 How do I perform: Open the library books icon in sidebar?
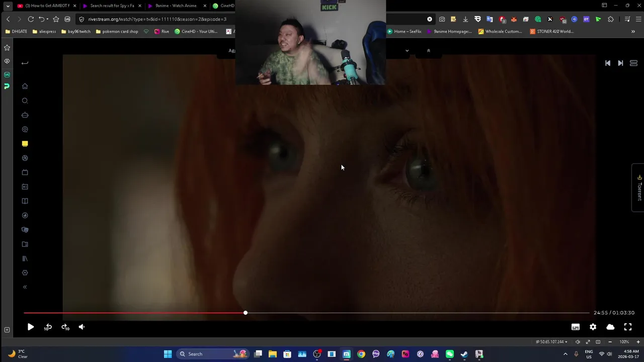(x=25, y=258)
